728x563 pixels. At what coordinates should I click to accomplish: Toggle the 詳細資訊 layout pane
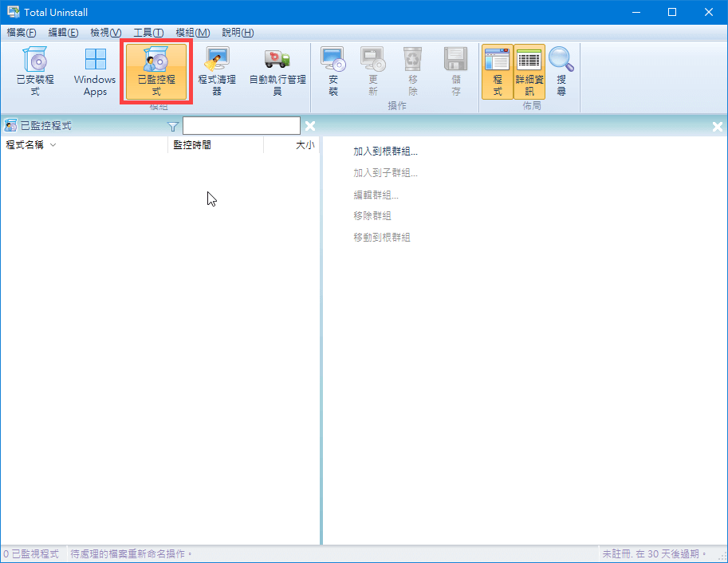click(529, 72)
